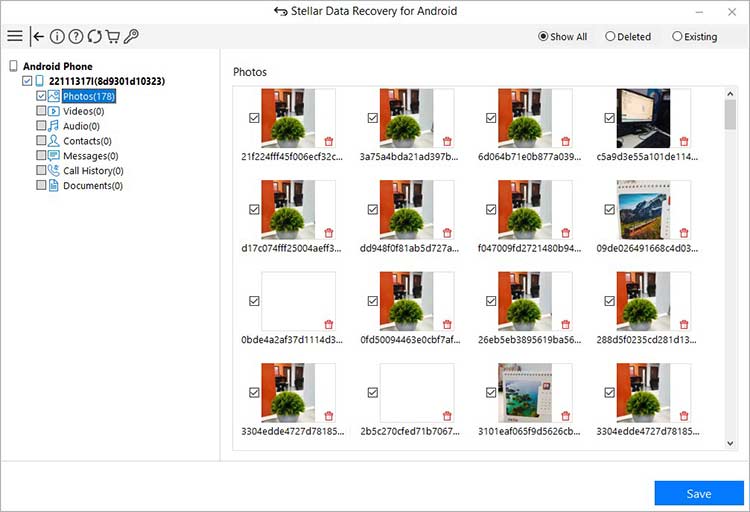The image size is (750, 512).
Task: Click the Call History phone icon
Action: [54, 170]
